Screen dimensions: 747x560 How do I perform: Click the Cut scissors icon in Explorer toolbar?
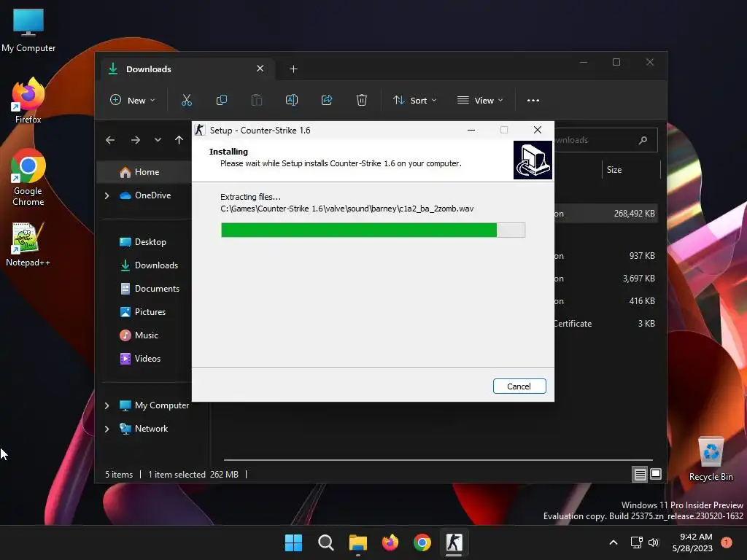pos(186,100)
